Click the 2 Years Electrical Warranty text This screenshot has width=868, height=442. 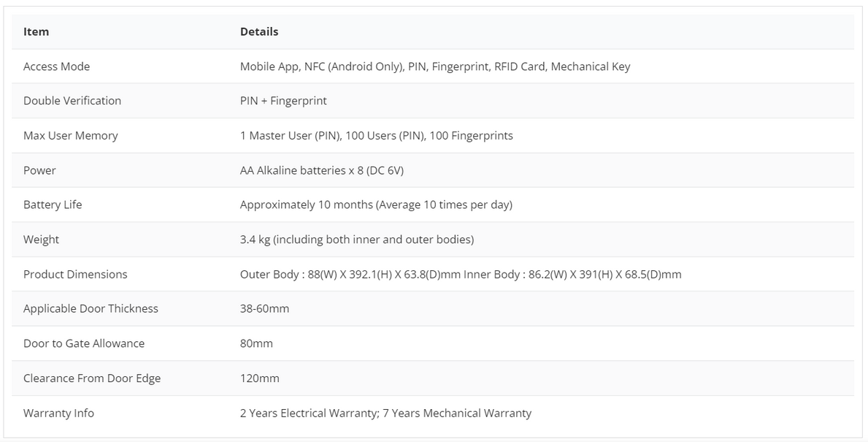coord(310,414)
